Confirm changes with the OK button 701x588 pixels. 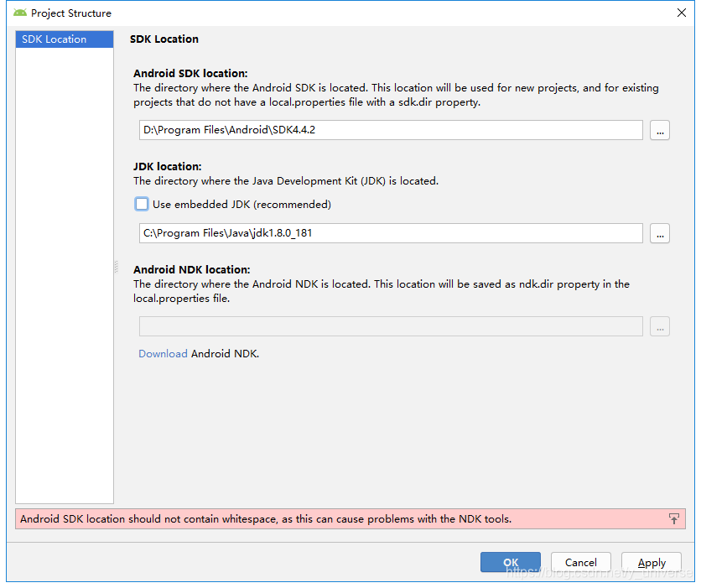pos(510,563)
